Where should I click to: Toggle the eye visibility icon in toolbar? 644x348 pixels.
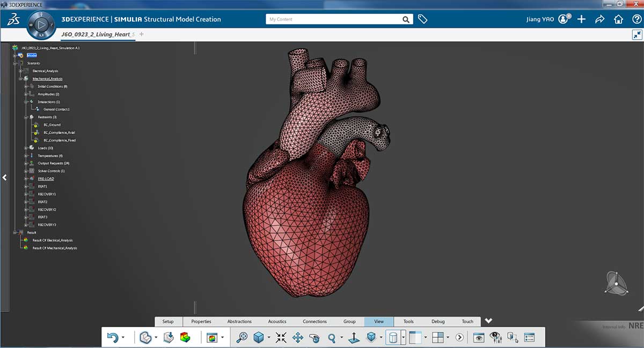pos(479,337)
